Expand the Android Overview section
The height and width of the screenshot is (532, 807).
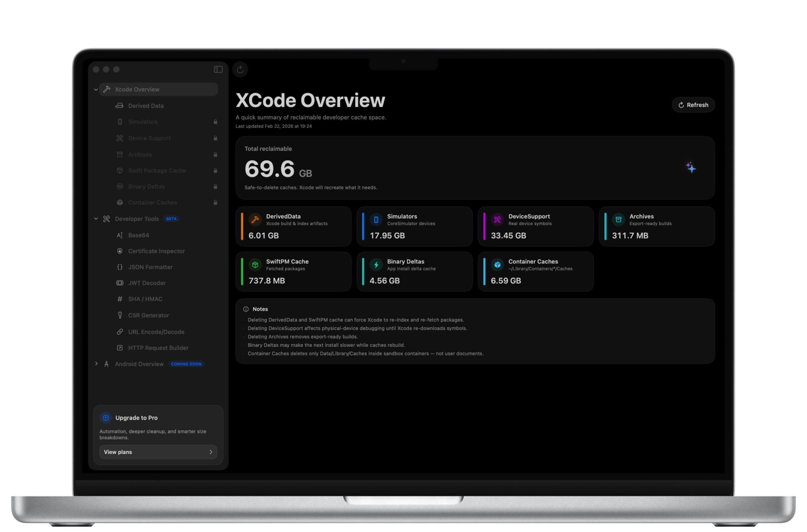tap(96, 364)
